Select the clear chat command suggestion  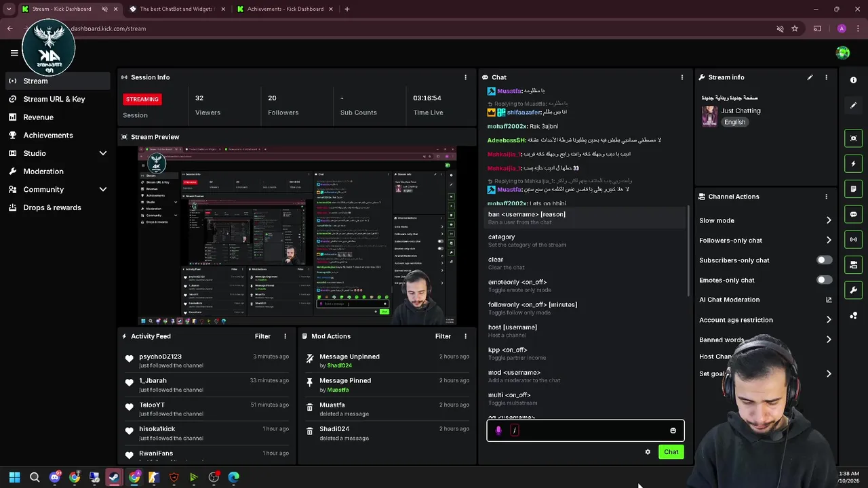585,263
